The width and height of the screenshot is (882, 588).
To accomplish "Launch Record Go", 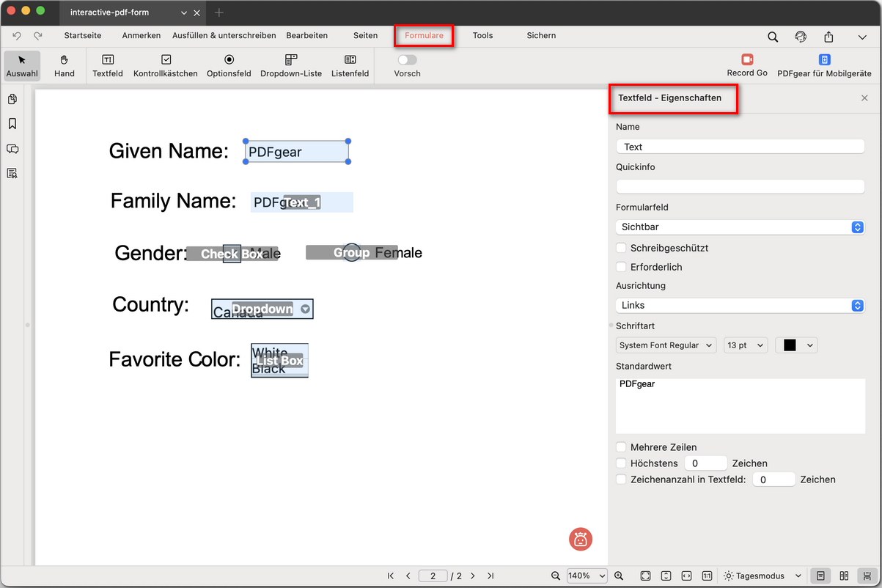I will [x=747, y=65].
